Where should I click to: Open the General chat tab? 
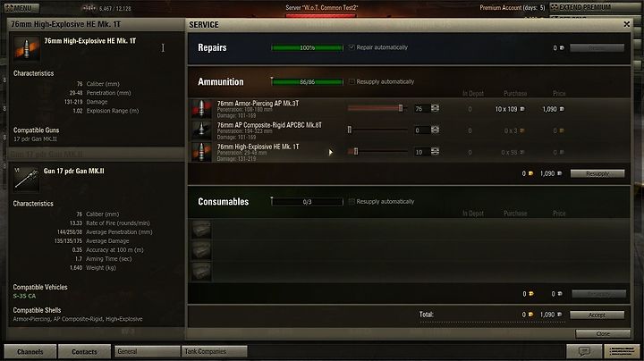point(147,351)
